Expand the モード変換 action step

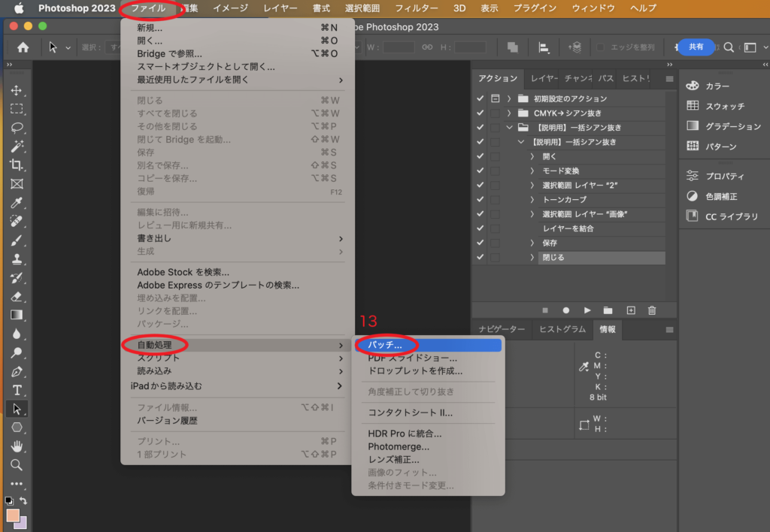[x=532, y=171]
